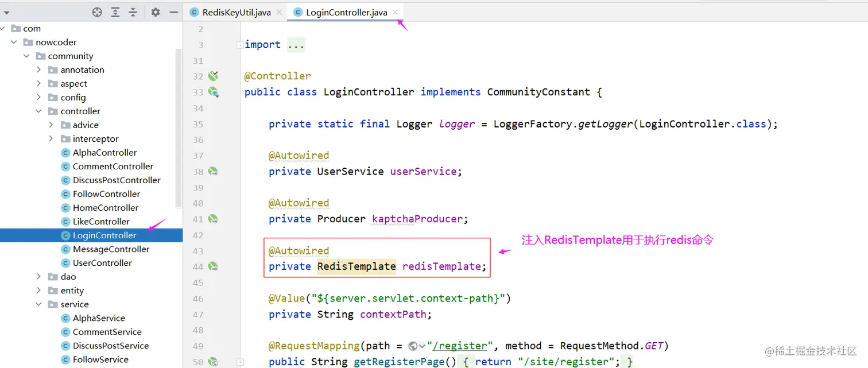The image size is (868, 368).
Task: Select the LoginController.java tab
Action: point(347,12)
